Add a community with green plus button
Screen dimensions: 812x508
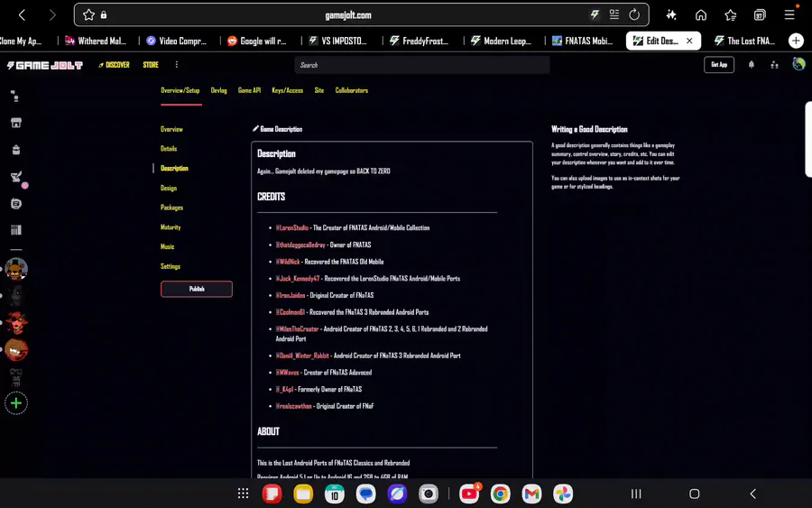click(x=16, y=403)
